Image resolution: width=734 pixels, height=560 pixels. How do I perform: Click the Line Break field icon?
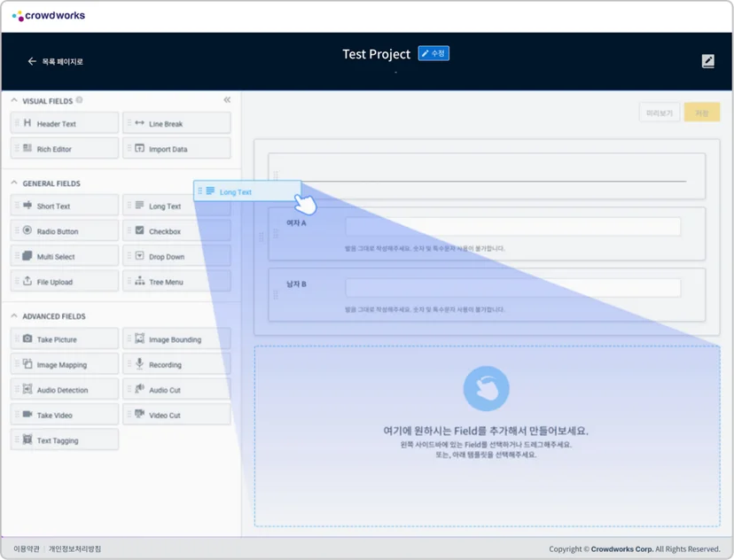coord(139,123)
